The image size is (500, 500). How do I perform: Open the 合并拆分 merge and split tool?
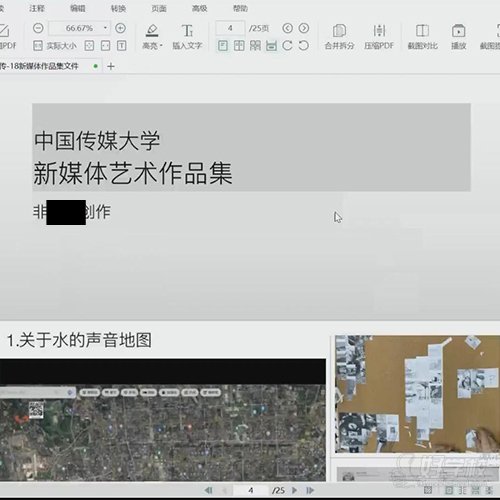(x=339, y=36)
